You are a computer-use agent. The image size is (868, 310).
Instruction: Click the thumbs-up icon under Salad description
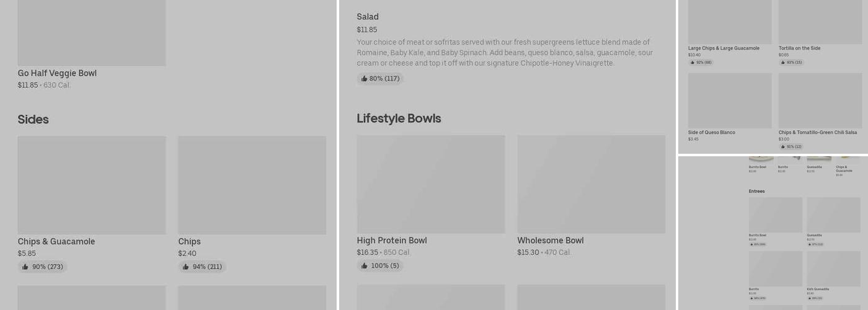(364, 79)
